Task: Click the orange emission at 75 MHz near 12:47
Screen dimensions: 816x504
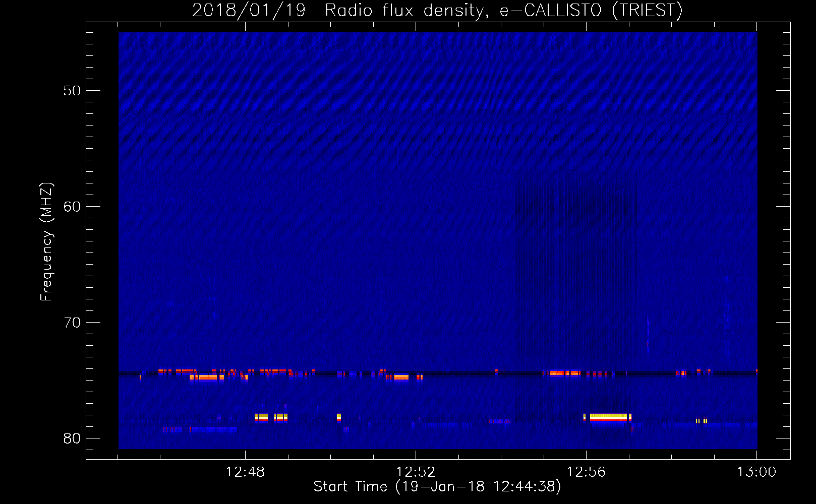Action: coord(207,377)
